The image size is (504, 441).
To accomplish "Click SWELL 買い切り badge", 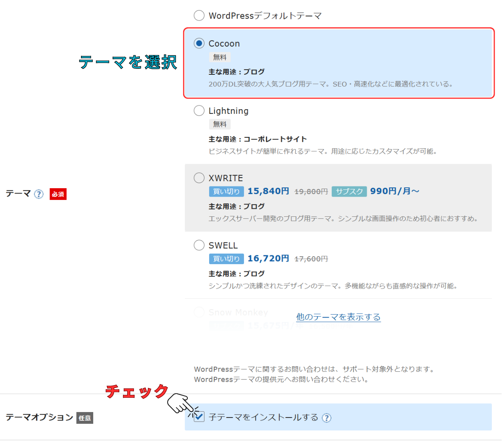I will point(226,259).
